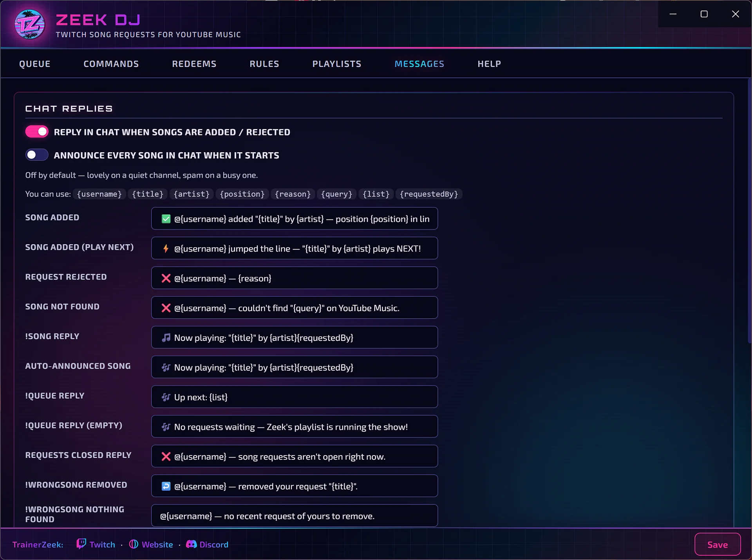Click the 'TrainerZeek:' footer label

[38, 544]
